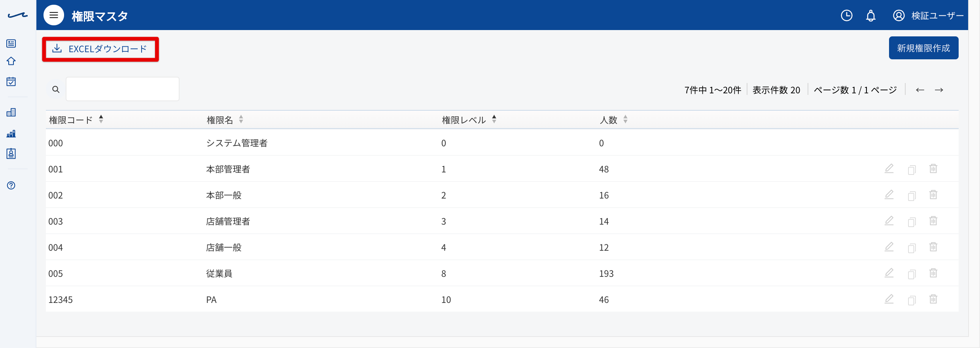This screenshot has height=348, width=980.
Task: Delete the 本部管理者 row
Action: 933,169
